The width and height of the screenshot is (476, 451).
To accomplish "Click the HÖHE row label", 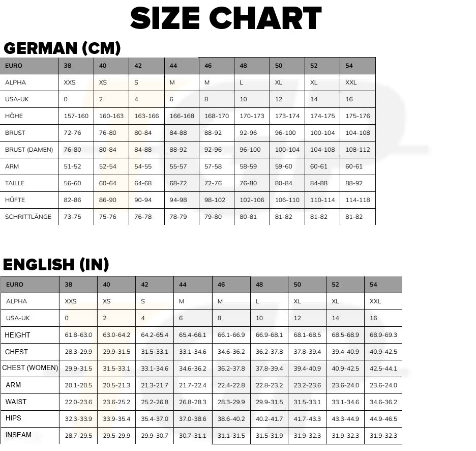I will pyautogui.click(x=14, y=116).
